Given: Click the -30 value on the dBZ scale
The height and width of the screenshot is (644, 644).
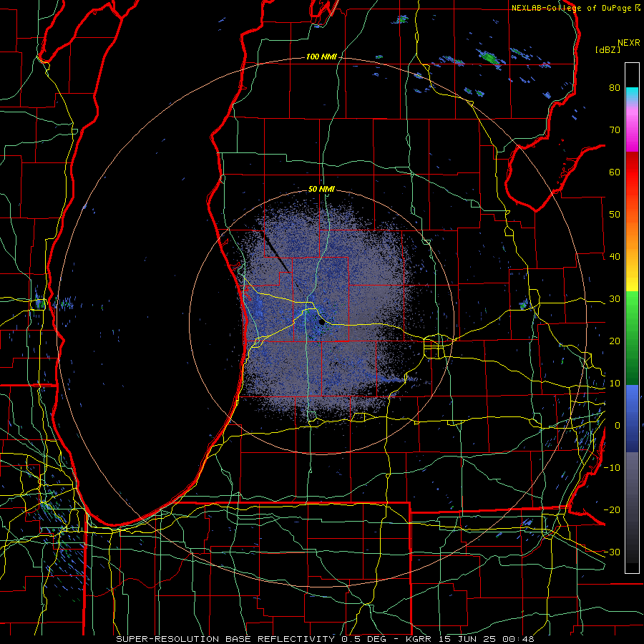Looking at the screenshot, I should (x=612, y=552).
